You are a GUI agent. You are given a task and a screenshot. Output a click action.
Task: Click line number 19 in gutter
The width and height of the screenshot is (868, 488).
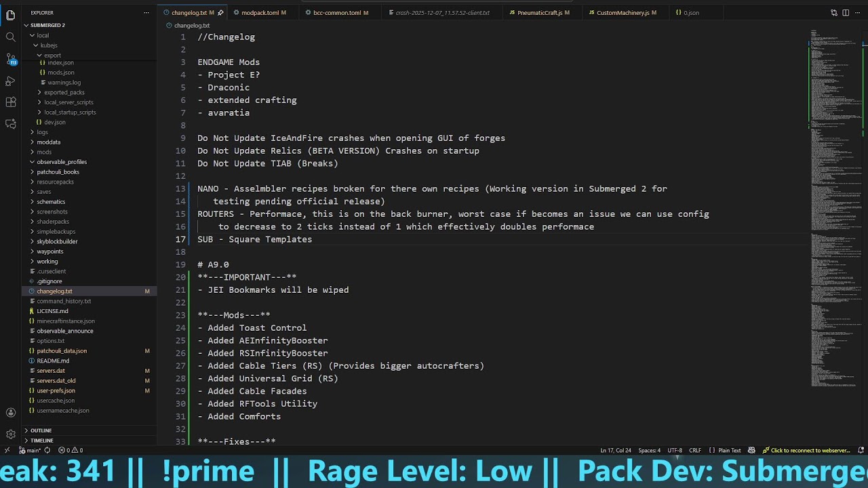click(180, 264)
